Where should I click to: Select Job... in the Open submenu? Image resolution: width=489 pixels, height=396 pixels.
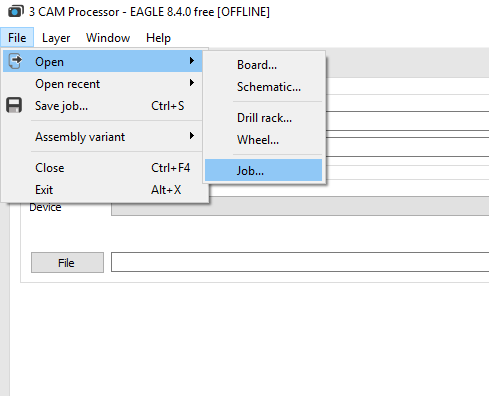pyautogui.click(x=263, y=170)
